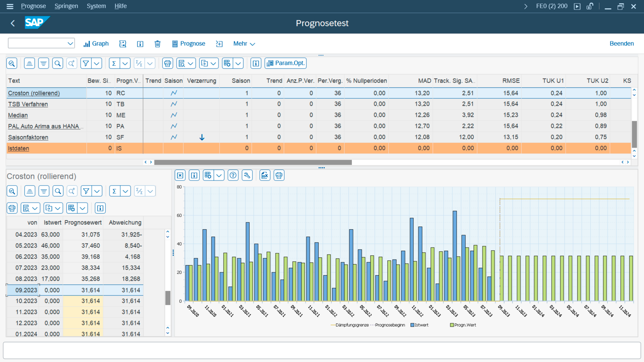This screenshot has width=644, height=362.
Task: Click the wrench icon above the chart
Action: [x=247, y=175]
